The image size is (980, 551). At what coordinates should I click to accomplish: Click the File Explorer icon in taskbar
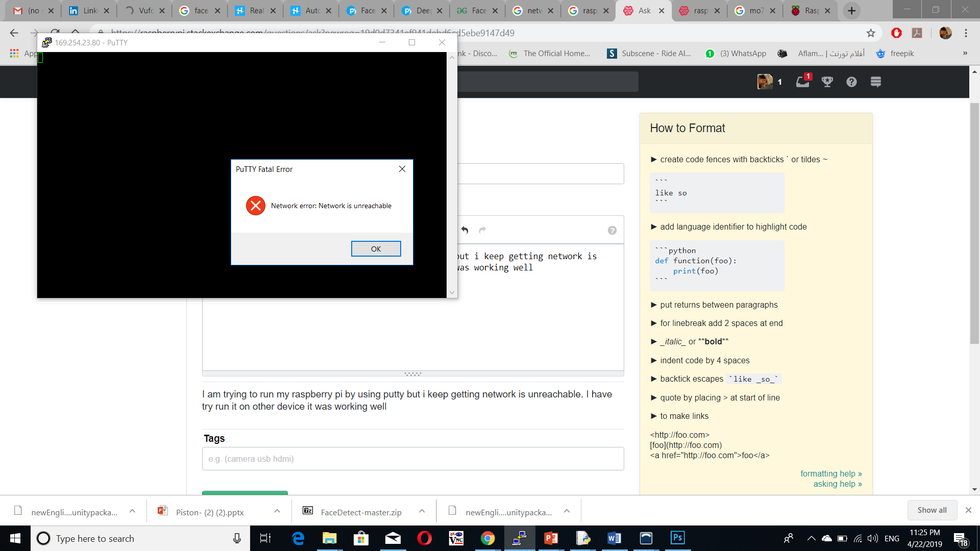[x=329, y=538]
